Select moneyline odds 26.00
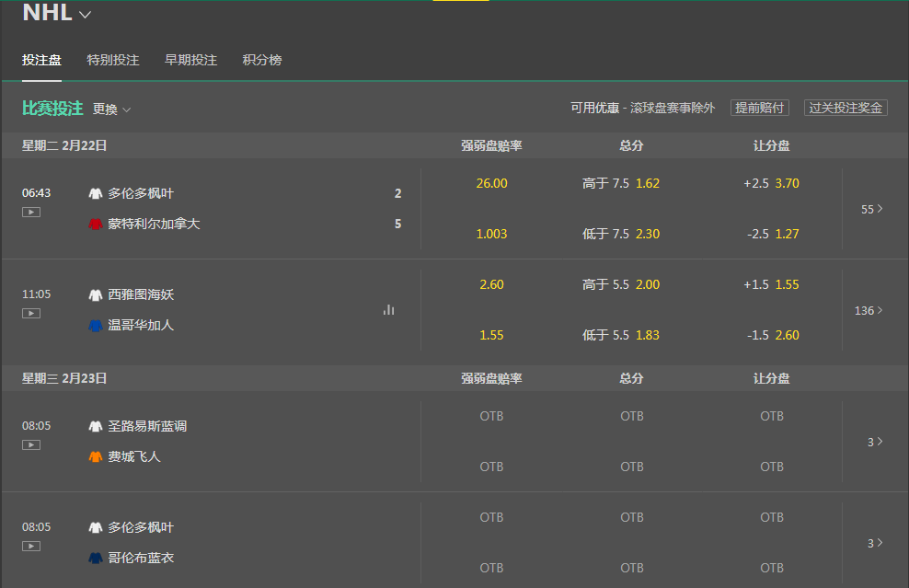This screenshot has width=909, height=588. pyautogui.click(x=491, y=183)
